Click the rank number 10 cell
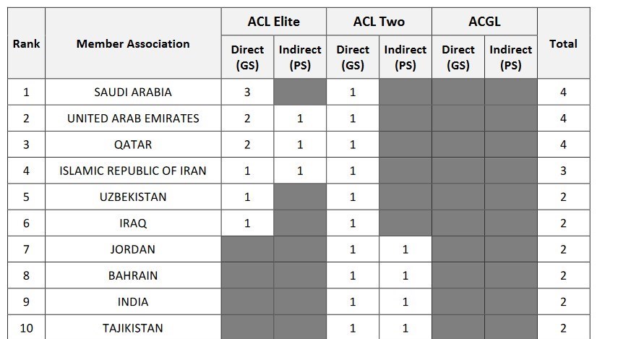The image size is (644, 339). click(x=27, y=327)
